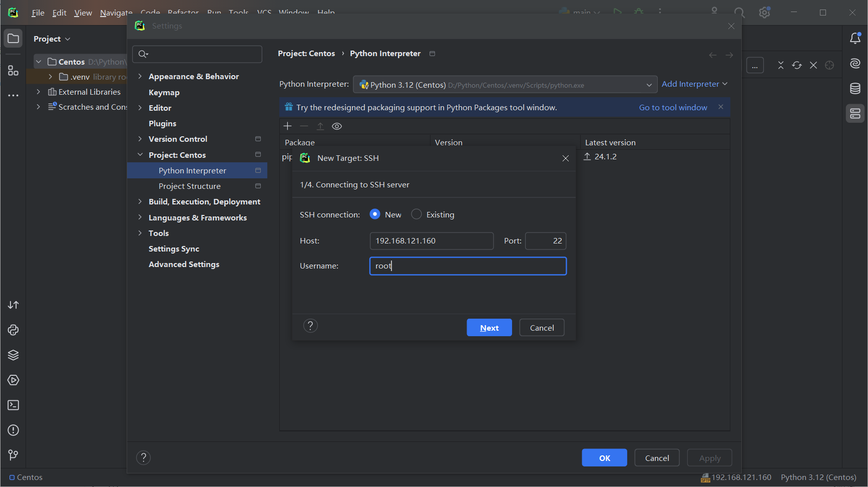868x487 pixels.
Task: Click 192.168.121.160 in the status bar
Action: click(x=736, y=477)
